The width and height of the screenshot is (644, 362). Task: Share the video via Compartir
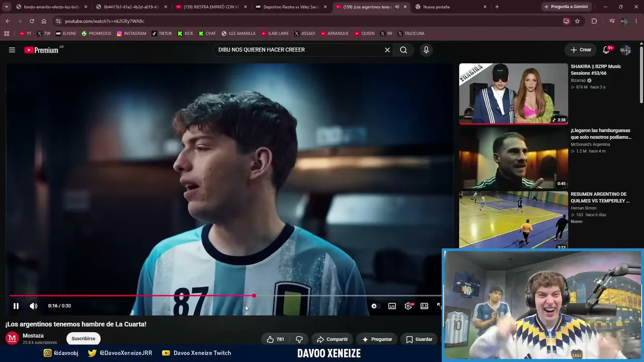pos(333,339)
